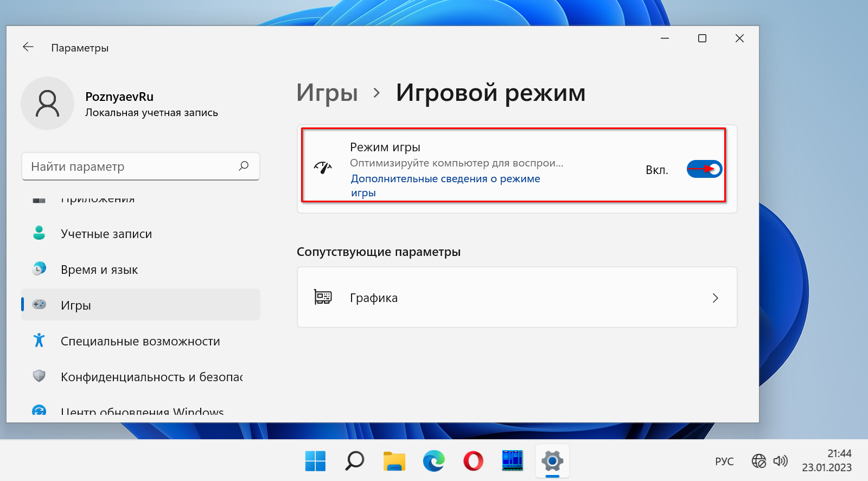Select Игры in the sidebar
Viewport: 868px width, 481px height.
tap(76, 305)
